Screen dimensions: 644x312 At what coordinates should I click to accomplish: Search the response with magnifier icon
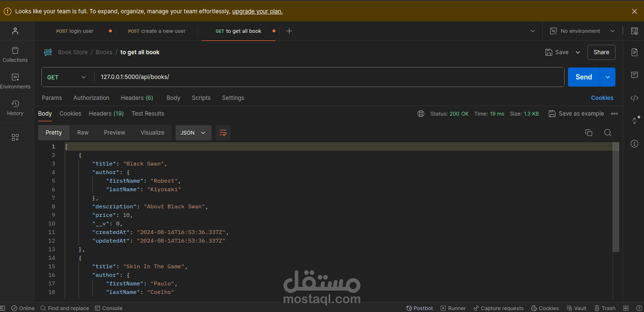(x=608, y=133)
